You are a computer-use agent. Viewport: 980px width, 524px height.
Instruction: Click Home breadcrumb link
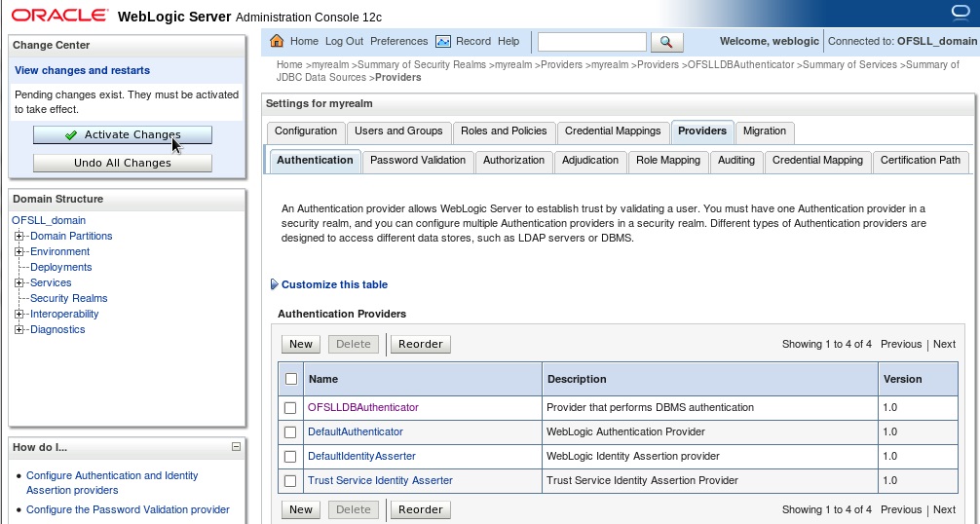[x=289, y=65]
